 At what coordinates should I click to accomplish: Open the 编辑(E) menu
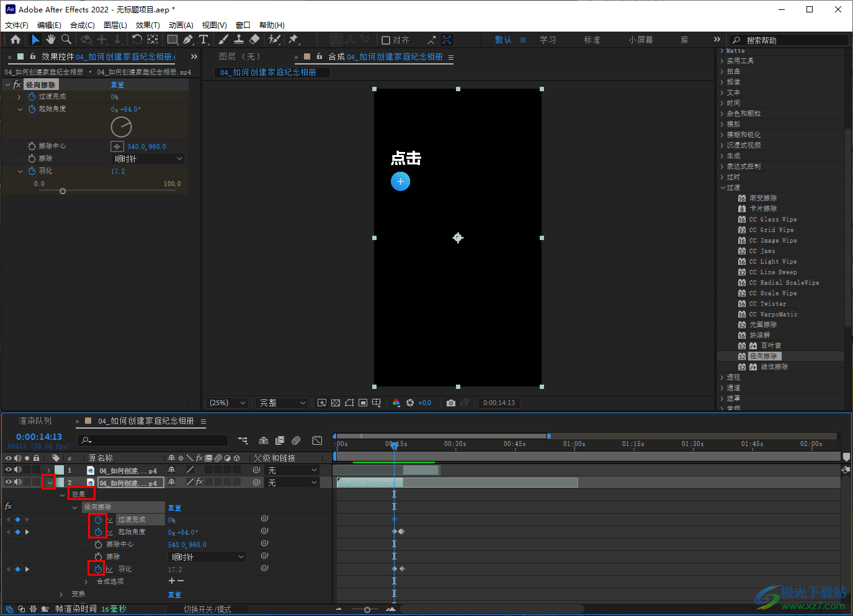click(49, 25)
